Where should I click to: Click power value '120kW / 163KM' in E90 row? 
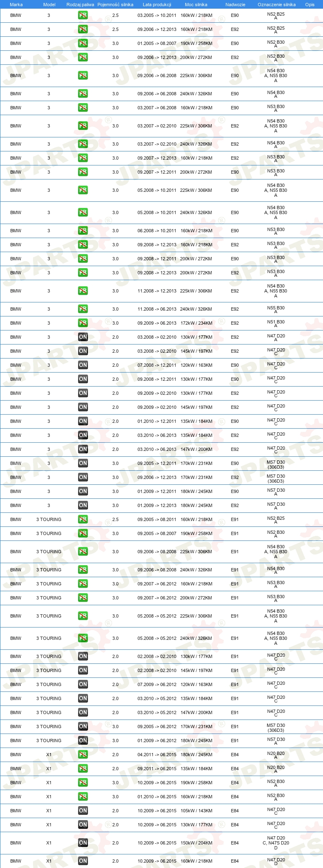click(196, 365)
